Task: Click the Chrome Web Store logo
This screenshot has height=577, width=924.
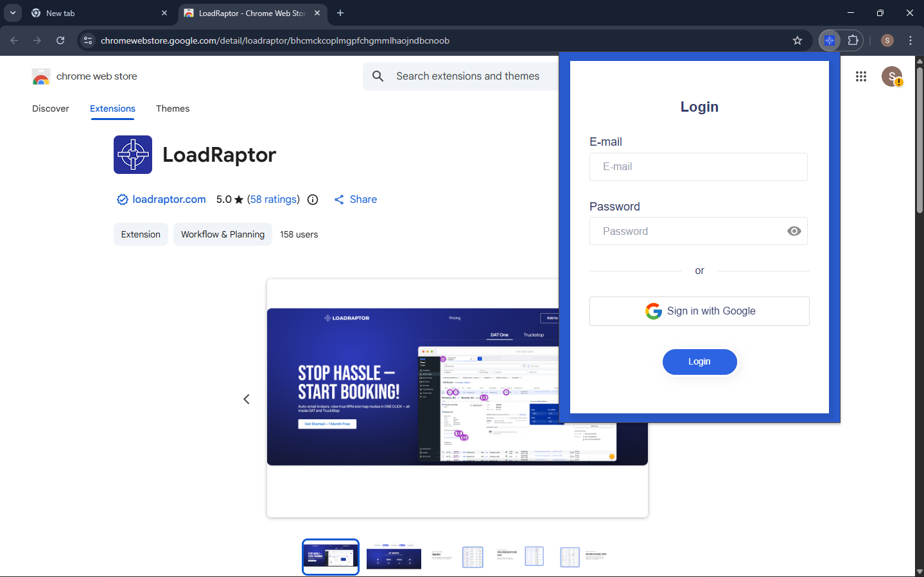Action: [x=41, y=76]
